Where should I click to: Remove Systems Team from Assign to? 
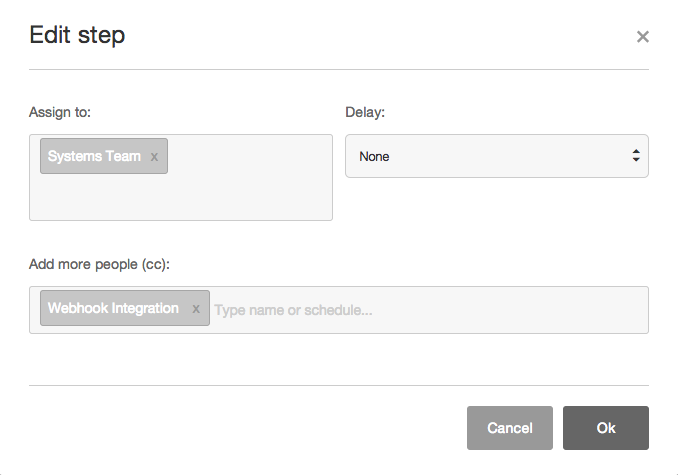point(154,157)
